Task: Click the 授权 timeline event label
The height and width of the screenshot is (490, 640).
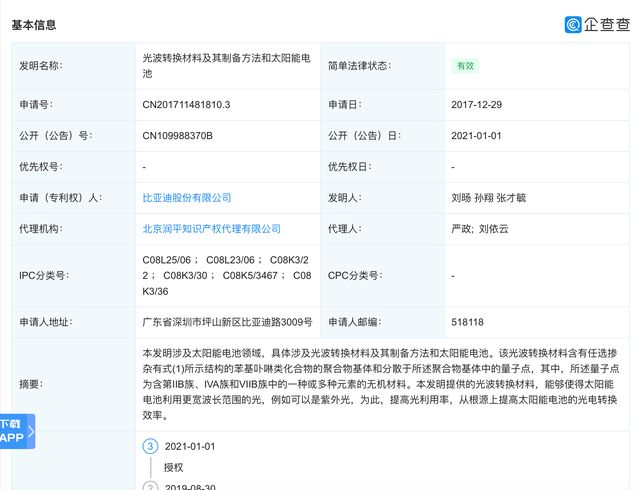Action: (x=176, y=467)
